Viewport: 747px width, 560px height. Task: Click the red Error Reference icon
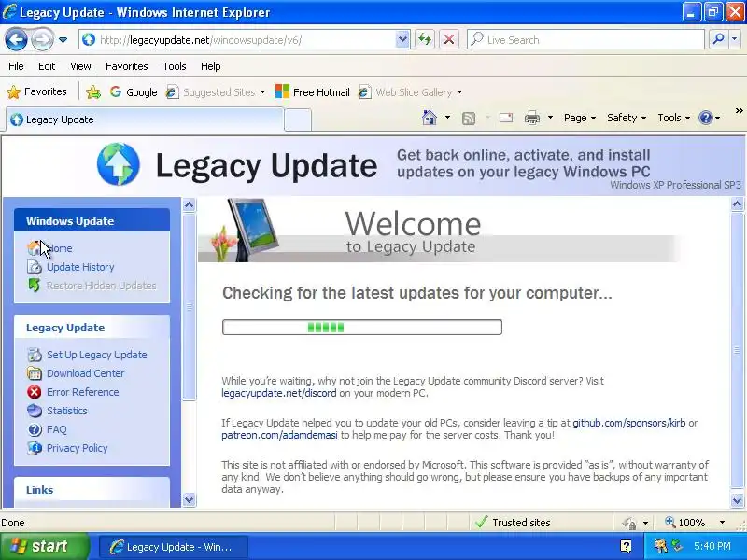coord(35,392)
